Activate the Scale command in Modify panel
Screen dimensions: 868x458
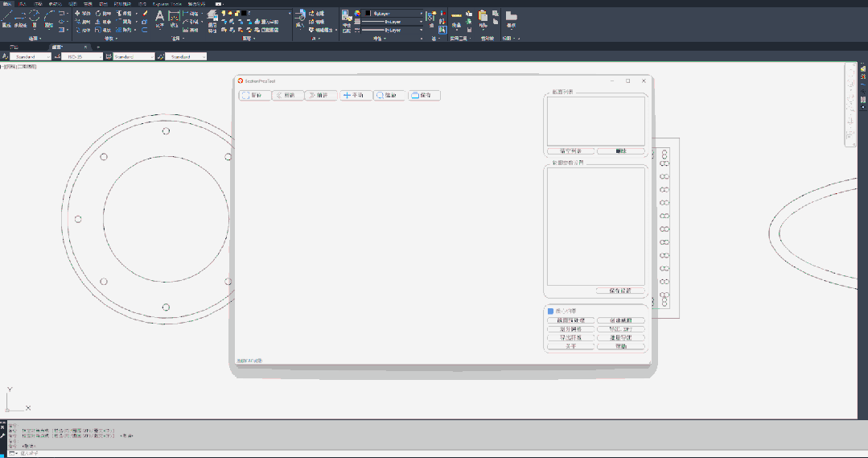pyautogui.click(x=104, y=30)
